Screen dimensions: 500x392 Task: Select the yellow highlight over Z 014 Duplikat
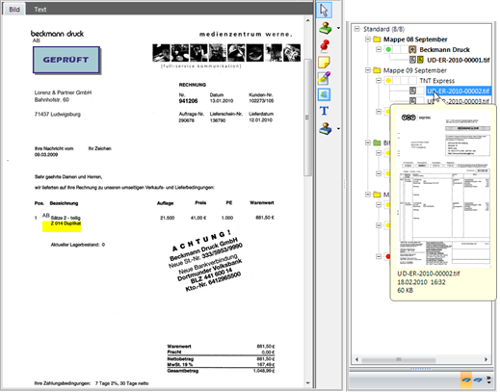point(62,226)
